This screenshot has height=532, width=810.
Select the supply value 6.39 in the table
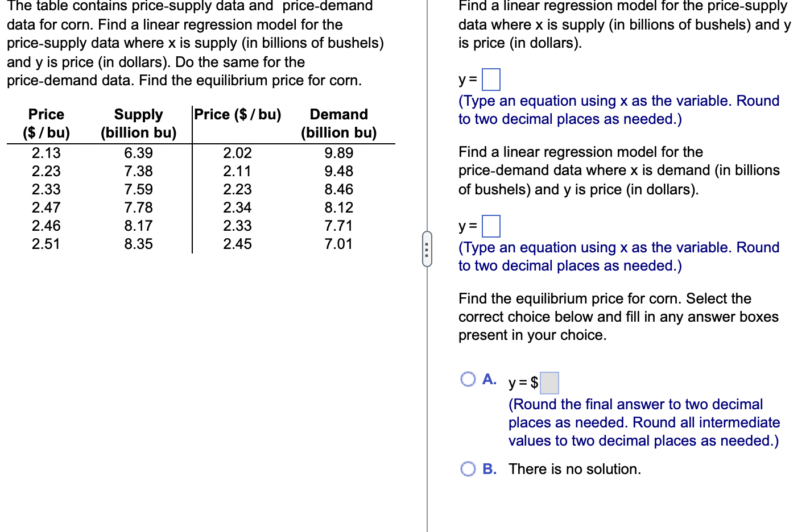[138, 153]
